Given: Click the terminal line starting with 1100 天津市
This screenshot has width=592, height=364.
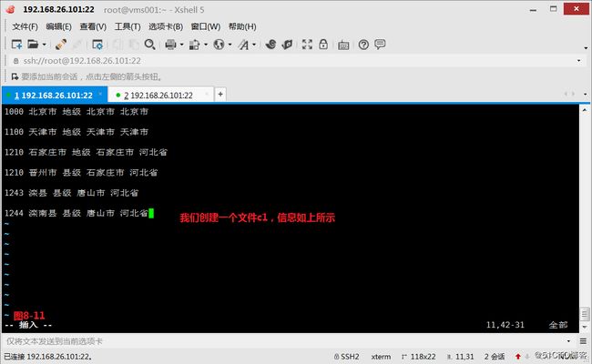Looking at the screenshot, I should point(77,132).
